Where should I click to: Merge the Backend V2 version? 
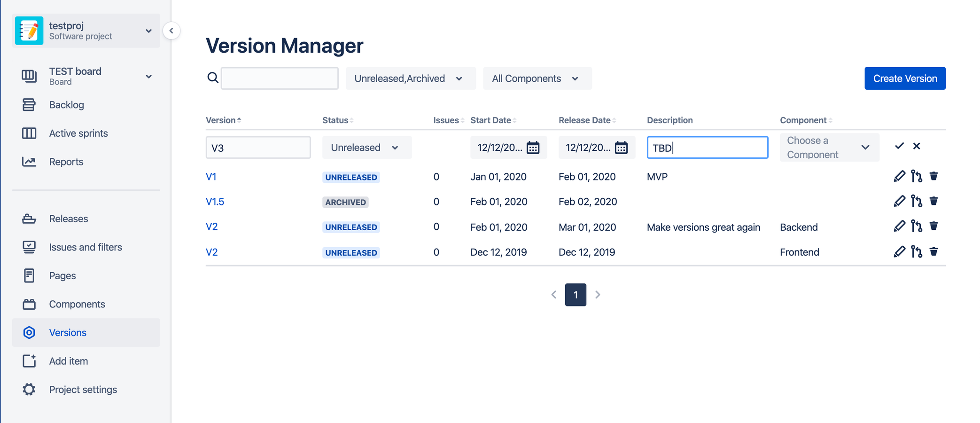pos(917,226)
